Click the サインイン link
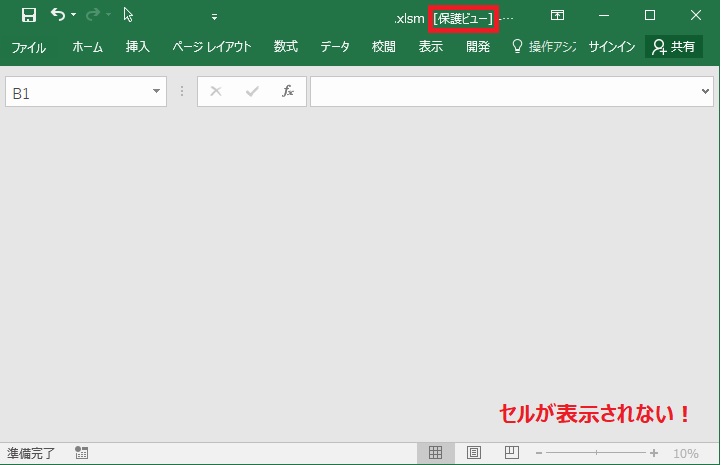Image resolution: width=721 pixels, height=465 pixels. click(x=611, y=47)
